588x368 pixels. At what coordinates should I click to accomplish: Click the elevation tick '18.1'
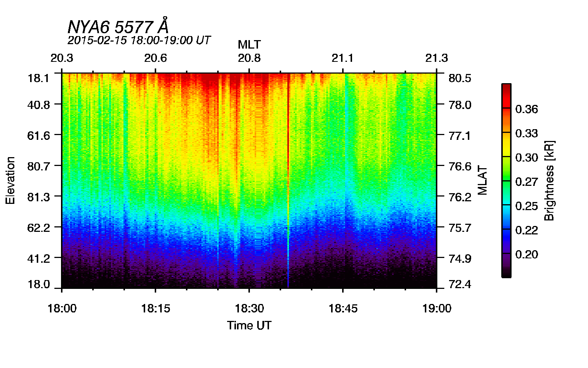(39, 78)
